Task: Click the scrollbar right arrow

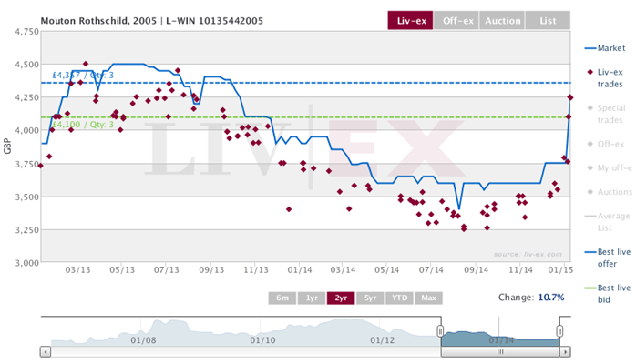Action: (x=565, y=352)
